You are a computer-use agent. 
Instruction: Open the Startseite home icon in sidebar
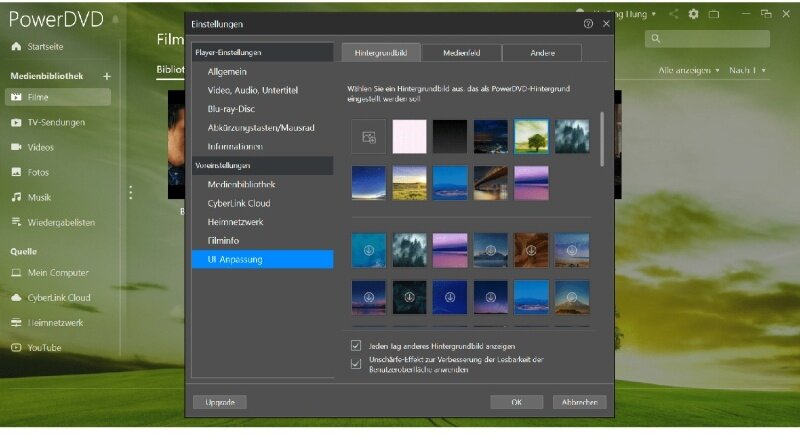click(16, 46)
